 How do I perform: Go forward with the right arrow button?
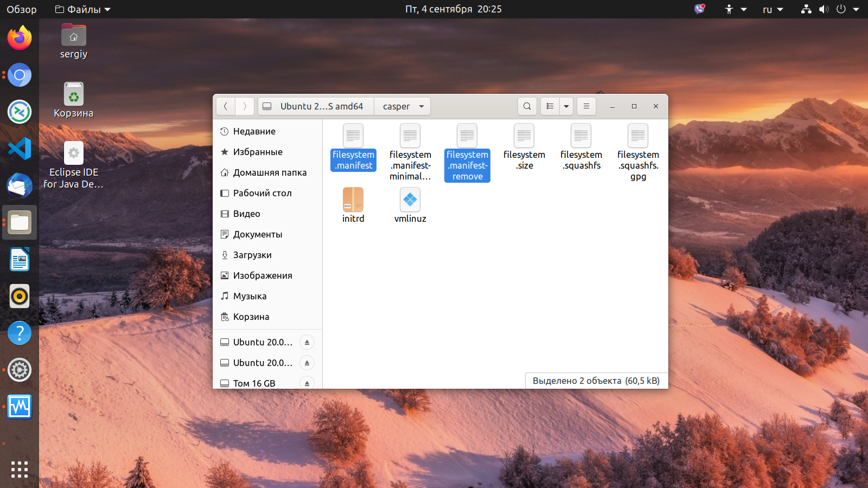245,106
